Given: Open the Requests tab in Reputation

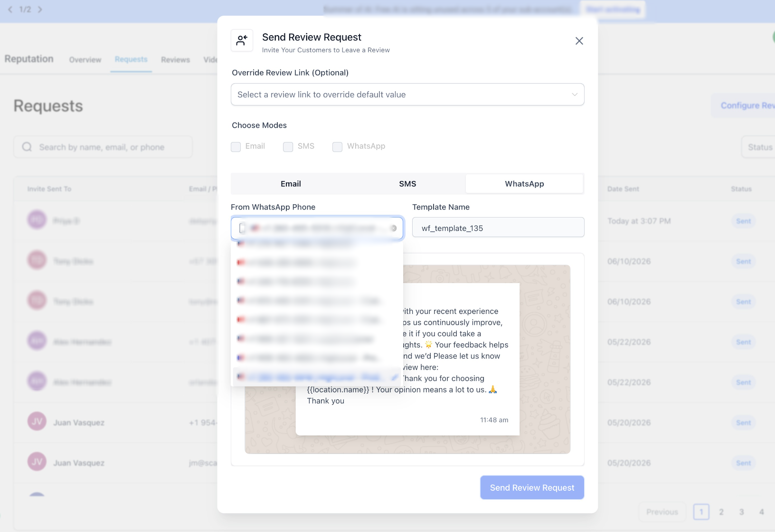Looking at the screenshot, I should click(x=131, y=59).
